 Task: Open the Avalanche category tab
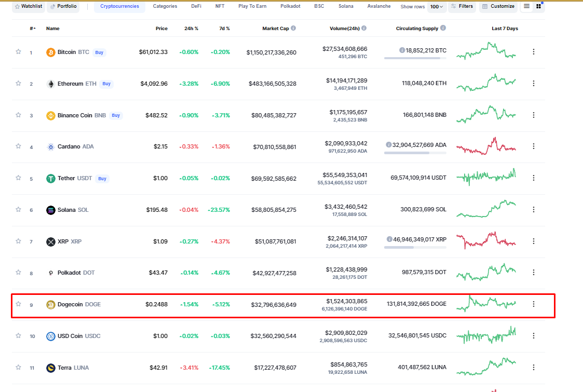[x=379, y=6]
